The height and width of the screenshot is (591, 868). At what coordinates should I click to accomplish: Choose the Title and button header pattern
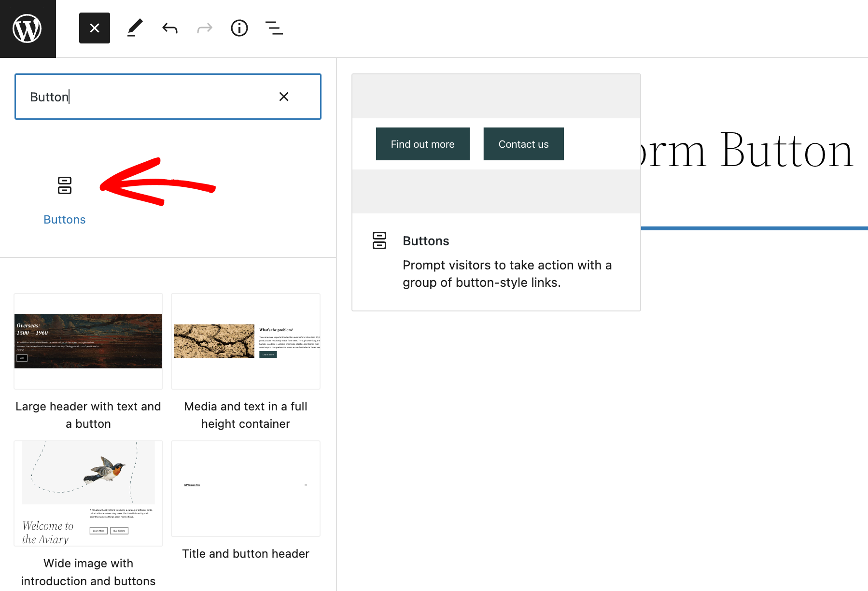click(246, 488)
